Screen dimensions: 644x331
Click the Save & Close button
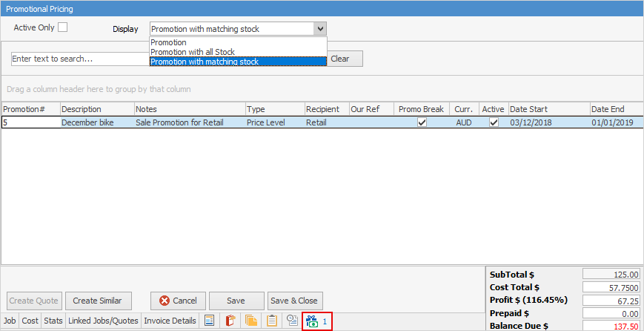(293, 301)
